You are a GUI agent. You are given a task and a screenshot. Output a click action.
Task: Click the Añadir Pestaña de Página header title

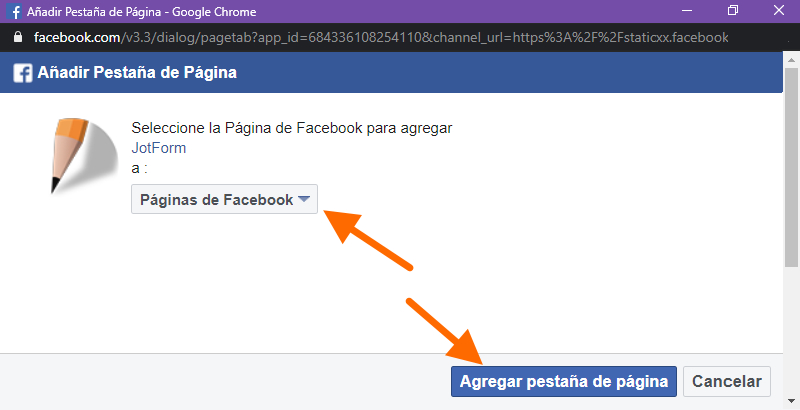(137, 72)
